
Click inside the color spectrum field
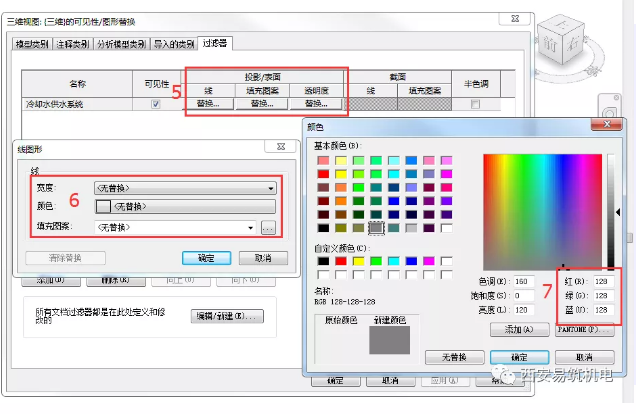coord(542,211)
